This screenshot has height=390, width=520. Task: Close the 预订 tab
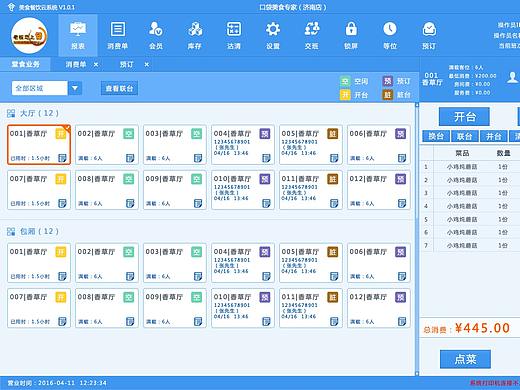(147, 64)
